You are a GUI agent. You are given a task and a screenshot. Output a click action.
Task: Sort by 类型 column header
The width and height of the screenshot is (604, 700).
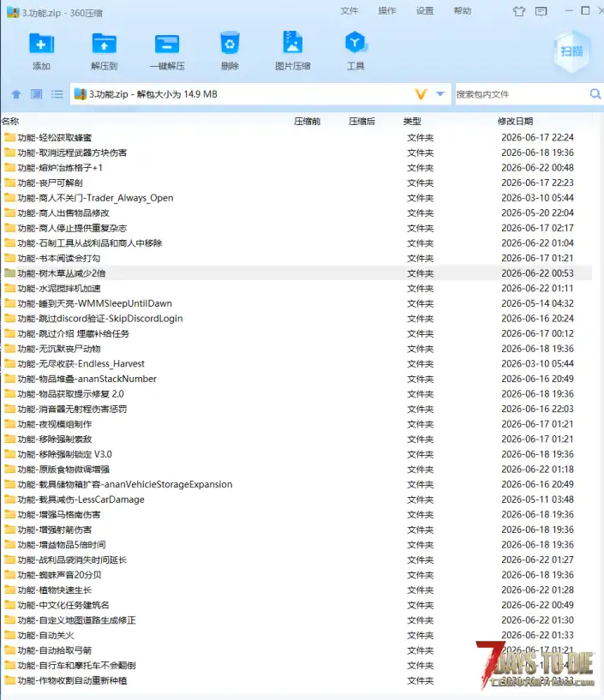tap(412, 121)
